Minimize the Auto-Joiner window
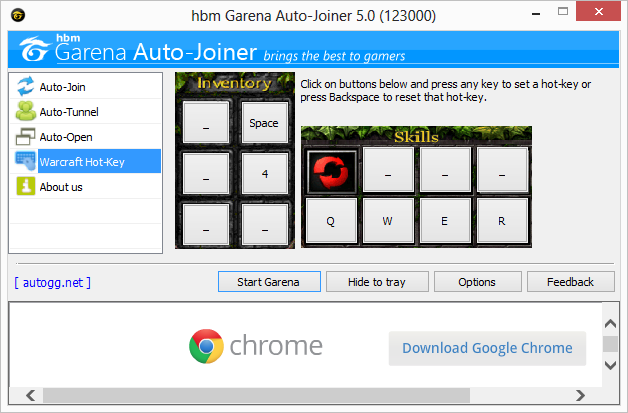This screenshot has width=628, height=413. coord(535,14)
